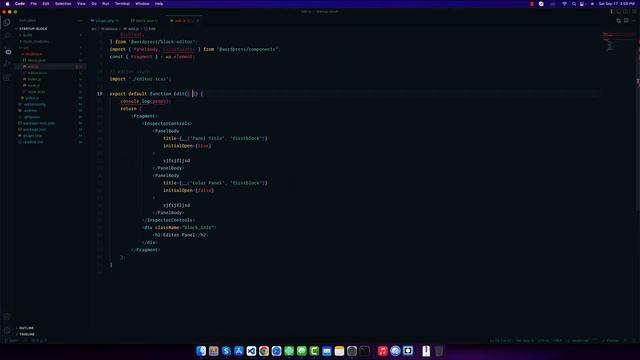Expand the node_modules folder
This screenshot has height=360, width=640.
tap(36, 41)
